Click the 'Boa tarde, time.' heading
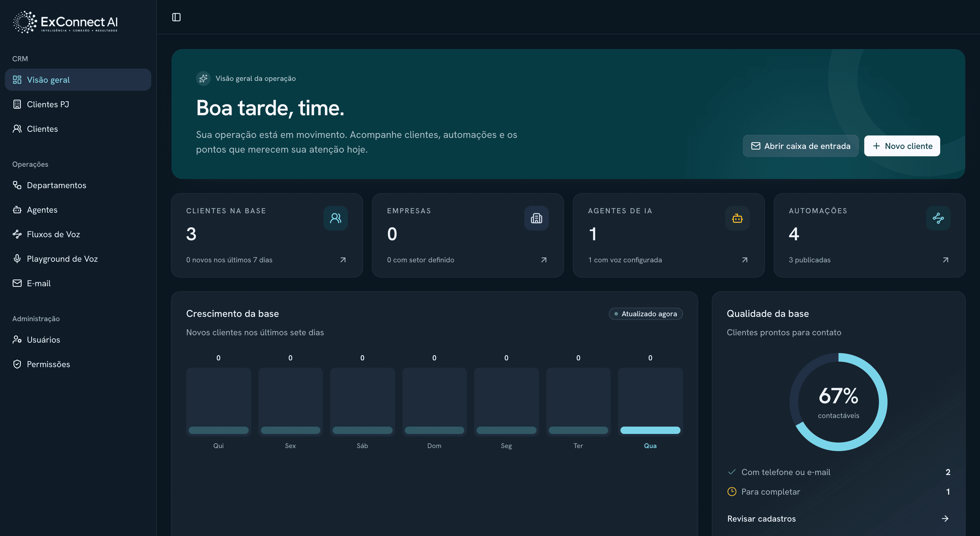980x536 pixels. (270, 108)
